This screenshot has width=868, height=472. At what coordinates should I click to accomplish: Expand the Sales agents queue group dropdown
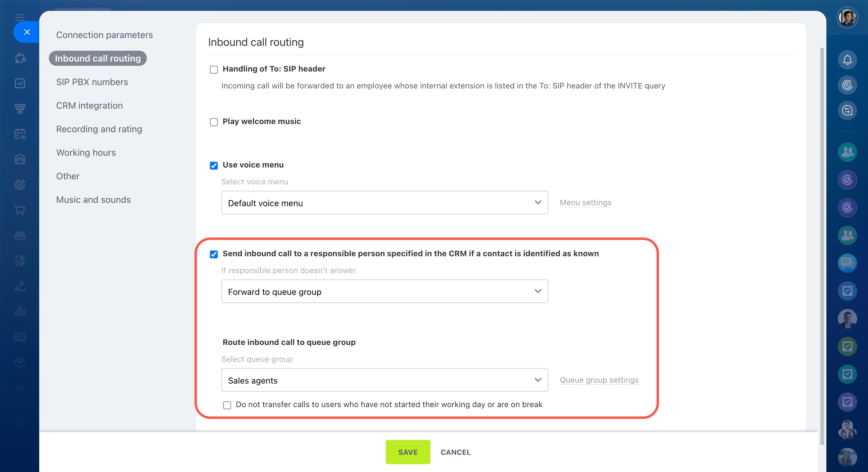click(384, 380)
